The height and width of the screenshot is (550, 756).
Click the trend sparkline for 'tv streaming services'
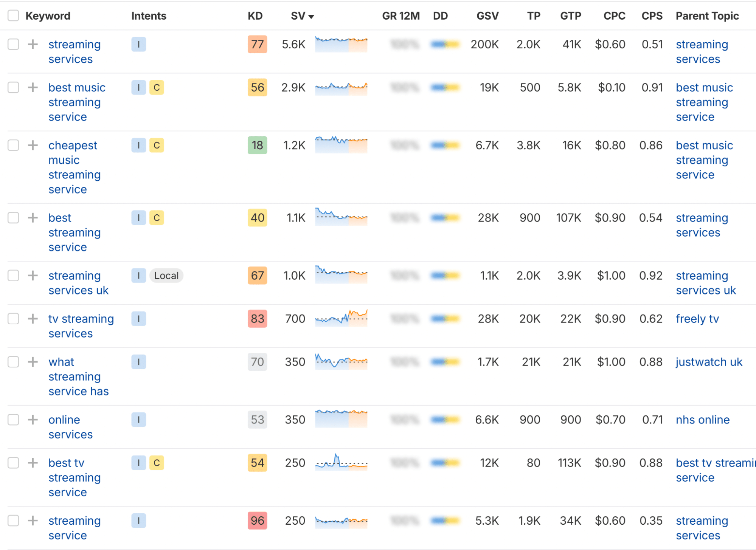(x=341, y=318)
